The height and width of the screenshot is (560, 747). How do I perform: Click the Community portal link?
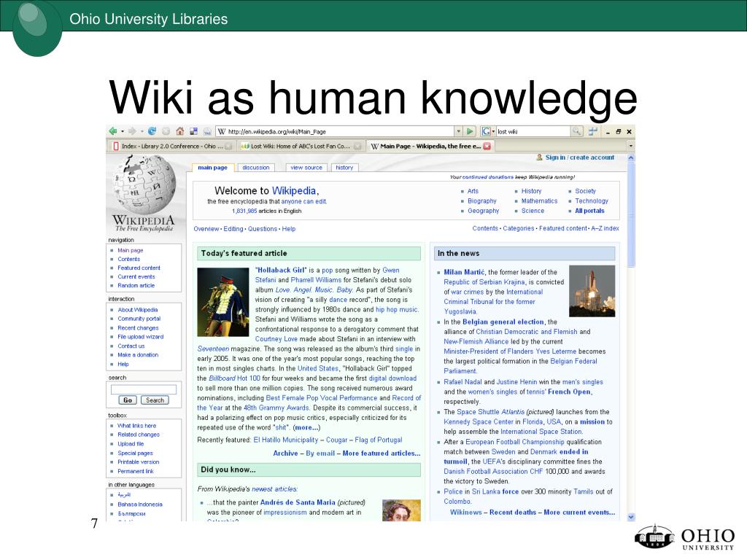click(x=139, y=319)
